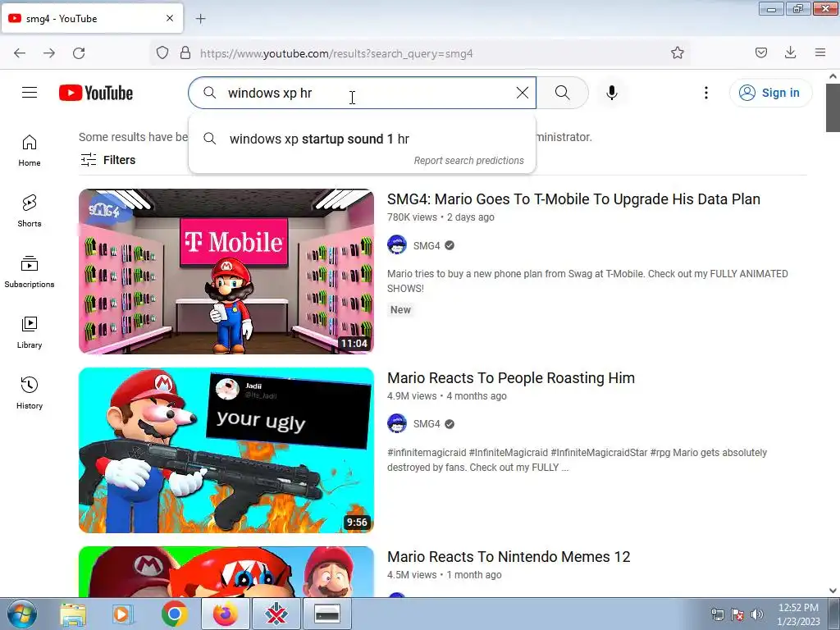Viewport: 840px width, 630px height.
Task: Open Shorts from the sidebar
Action: tap(30, 211)
